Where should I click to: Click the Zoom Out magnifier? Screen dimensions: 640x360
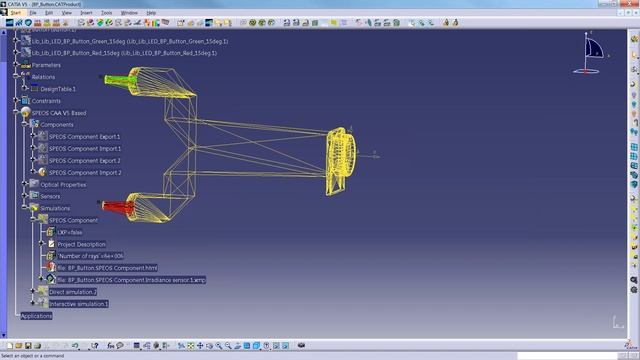[x=228, y=346]
